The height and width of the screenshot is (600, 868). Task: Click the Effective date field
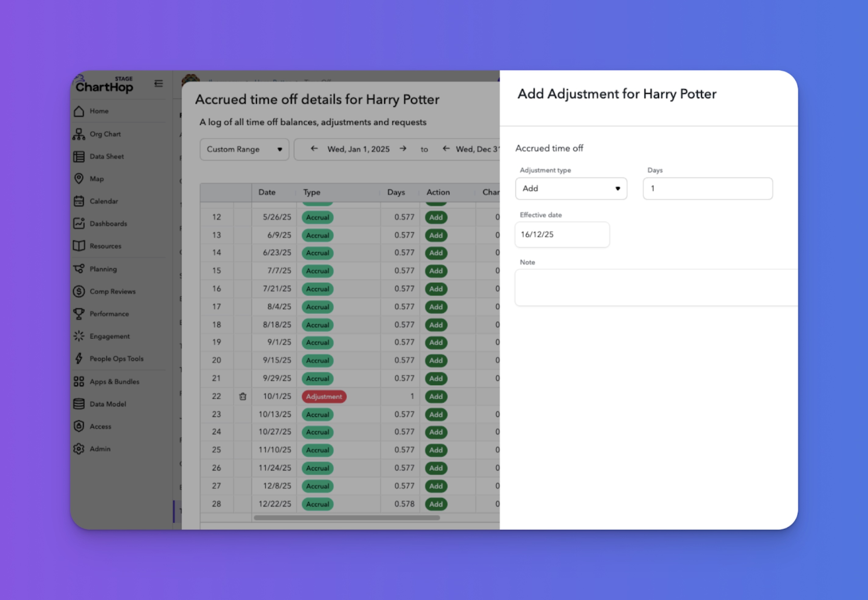pyautogui.click(x=562, y=234)
